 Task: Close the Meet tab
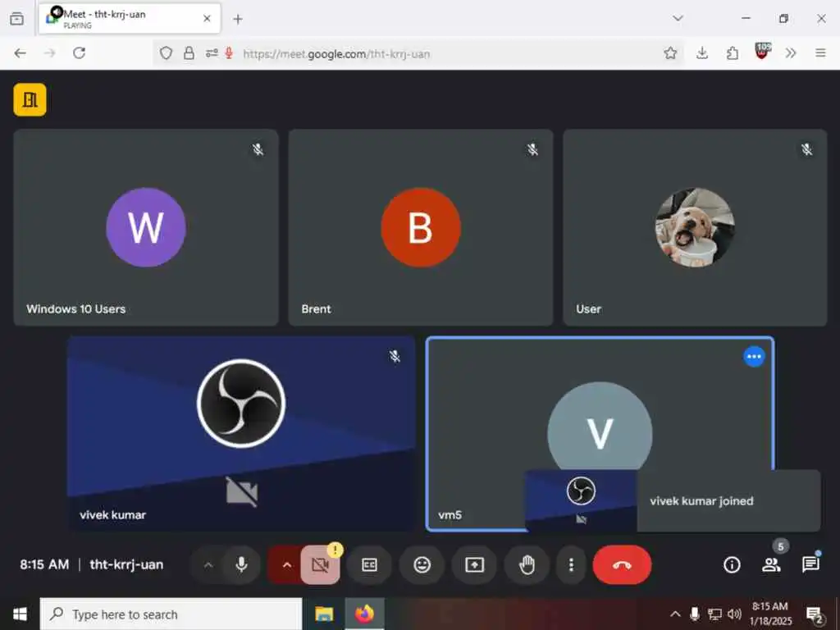[x=207, y=19]
